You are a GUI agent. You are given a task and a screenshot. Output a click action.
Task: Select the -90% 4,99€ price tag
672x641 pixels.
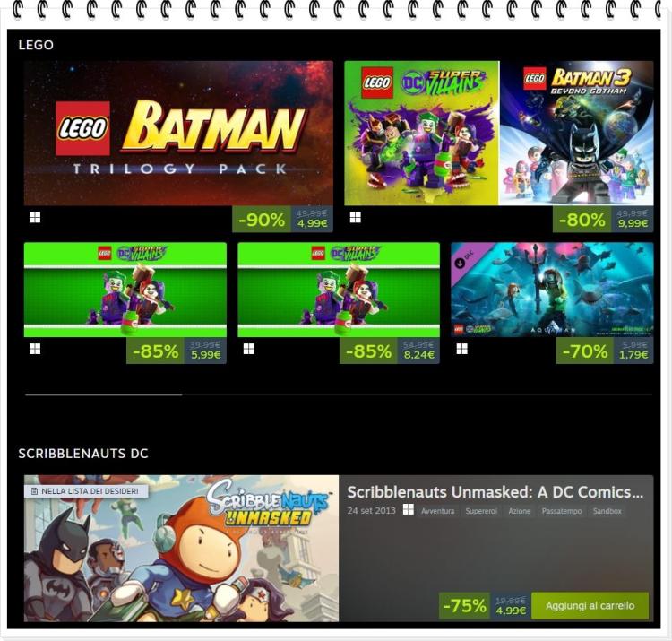point(282,220)
